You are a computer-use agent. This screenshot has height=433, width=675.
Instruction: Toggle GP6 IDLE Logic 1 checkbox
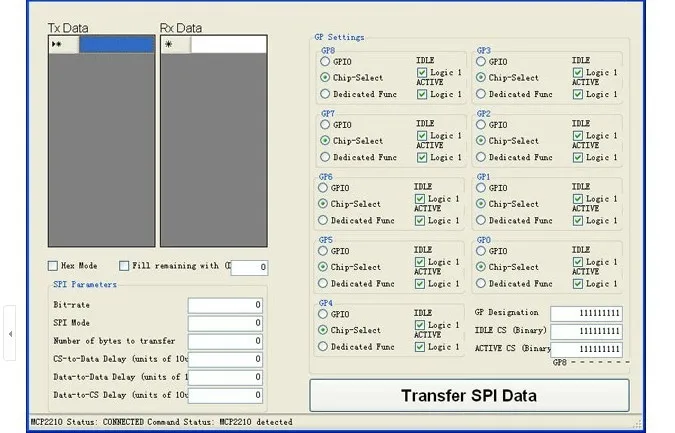point(420,198)
